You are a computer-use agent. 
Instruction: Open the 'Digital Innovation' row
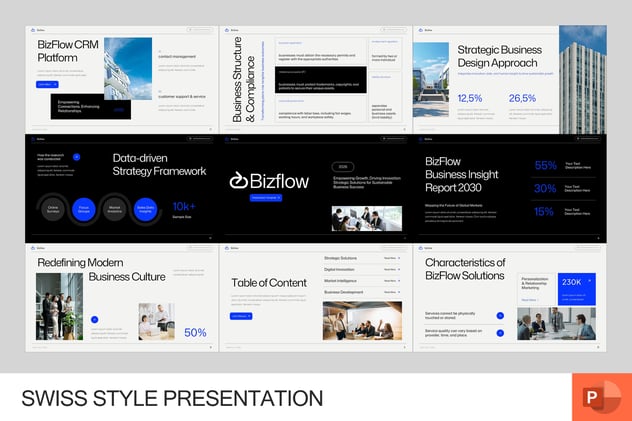[362, 269]
